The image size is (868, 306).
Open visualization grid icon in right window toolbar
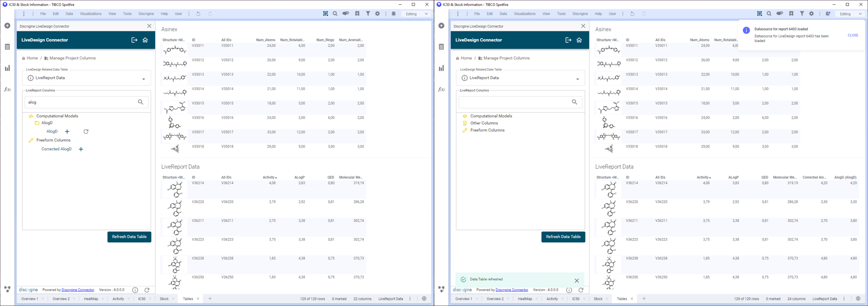(760, 14)
